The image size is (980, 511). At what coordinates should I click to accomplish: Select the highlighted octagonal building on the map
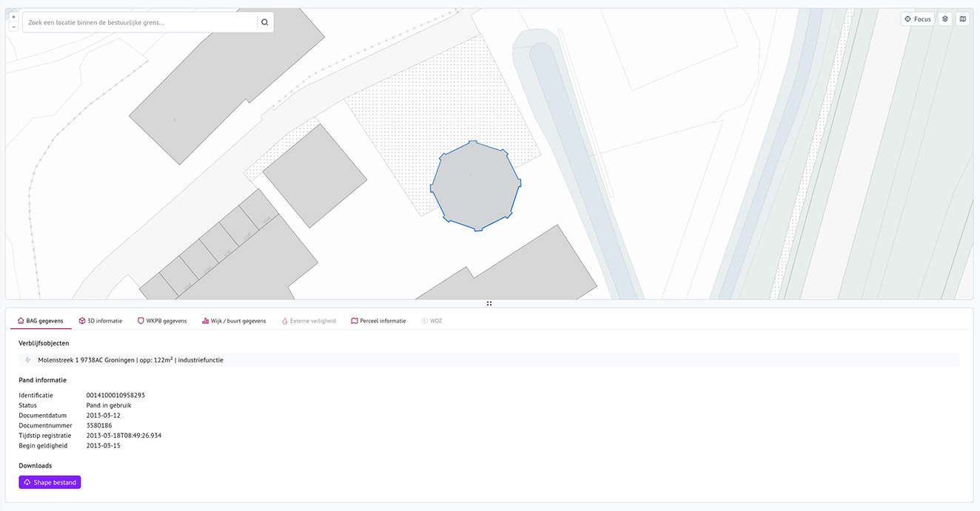[474, 184]
